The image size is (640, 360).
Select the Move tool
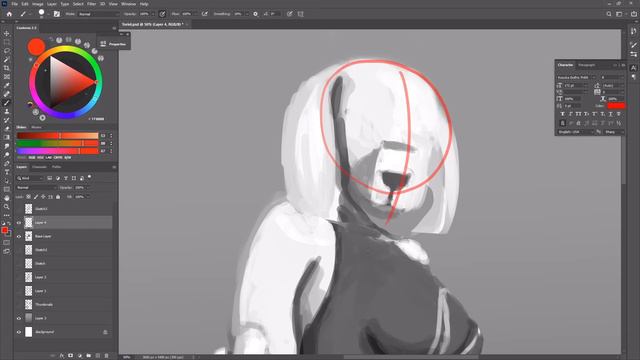point(7,33)
